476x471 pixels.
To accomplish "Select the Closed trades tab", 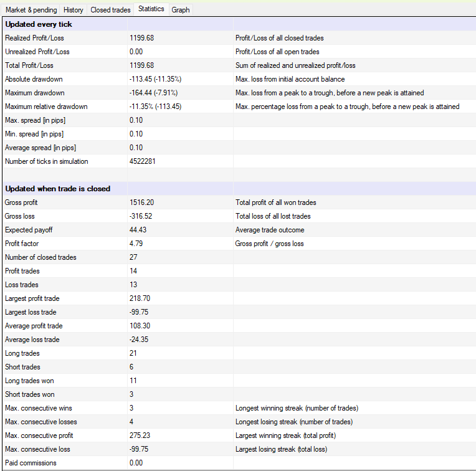I will [110, 10].
